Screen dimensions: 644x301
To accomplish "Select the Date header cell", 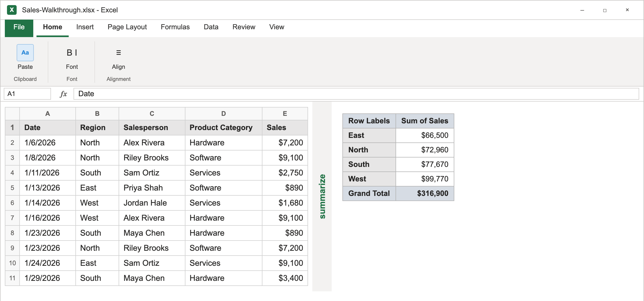I will [47, 128].
